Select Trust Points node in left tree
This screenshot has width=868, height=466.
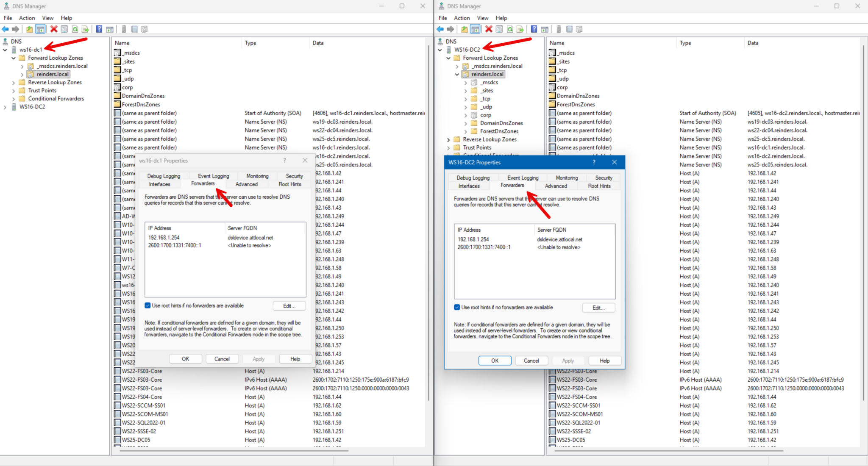coord(42,91)
